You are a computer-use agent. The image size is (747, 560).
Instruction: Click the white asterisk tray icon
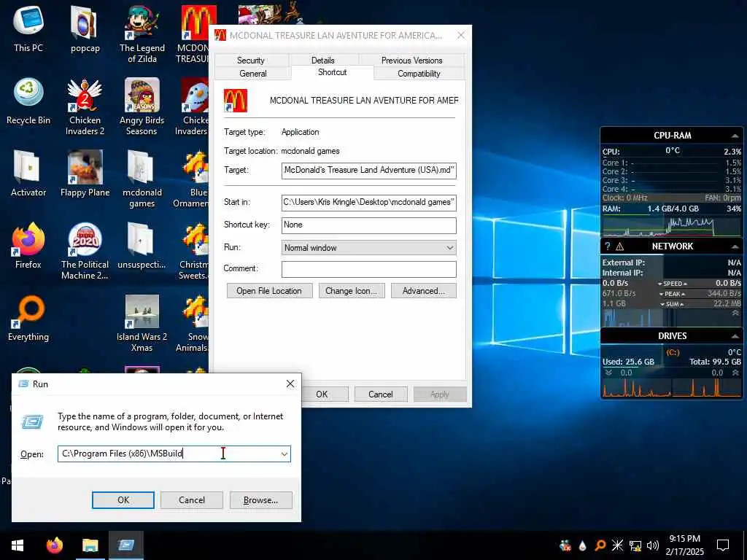[x=617, y=545]
